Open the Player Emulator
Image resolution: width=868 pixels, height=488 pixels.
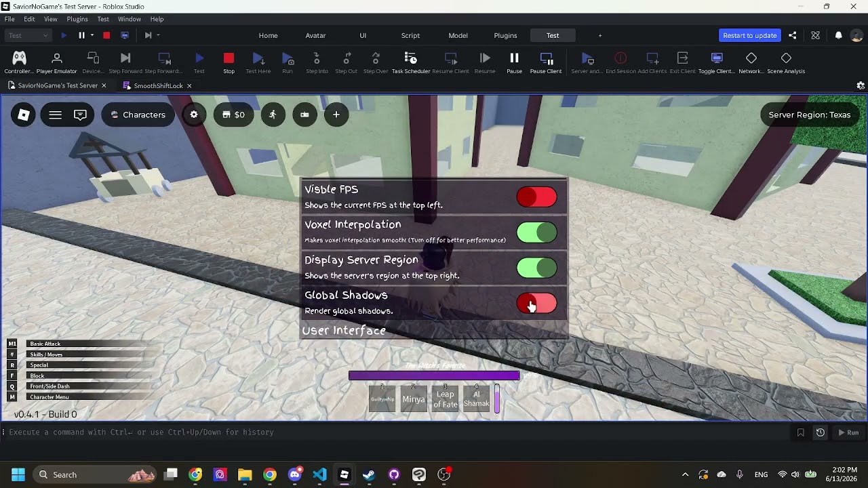coord(57,62)
